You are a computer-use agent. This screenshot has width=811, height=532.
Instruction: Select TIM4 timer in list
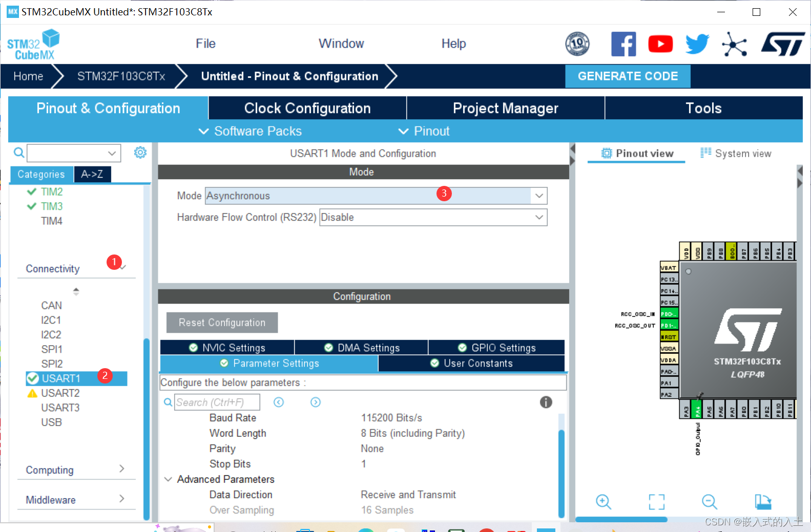pyautogui.click(x=52, y=221)
